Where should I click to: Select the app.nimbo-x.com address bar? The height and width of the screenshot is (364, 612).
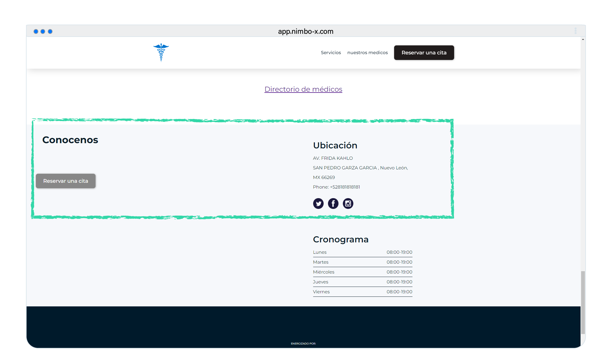(x=305, y=31)
